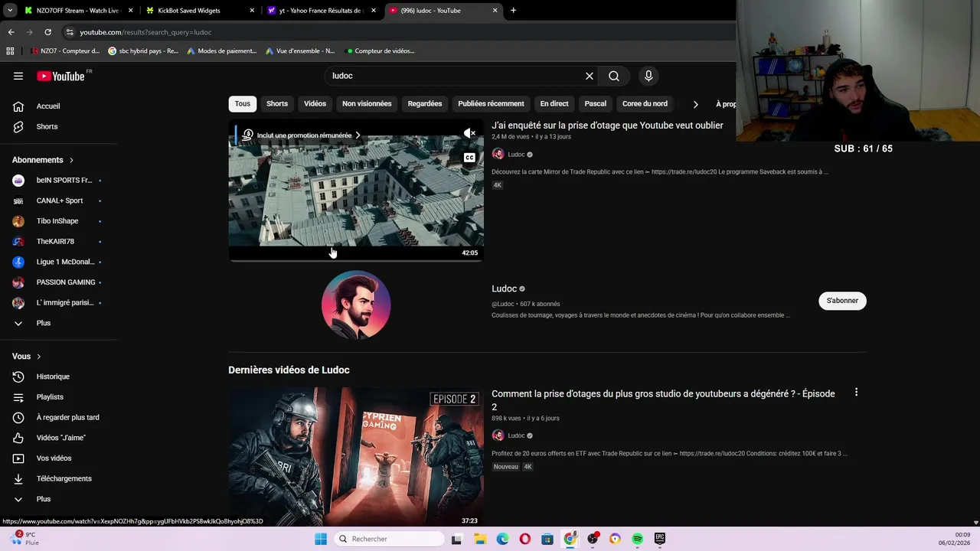Open the Episode 2 video three-dot menu
Viewport: 980px width, 551px height.
(856, 393)
